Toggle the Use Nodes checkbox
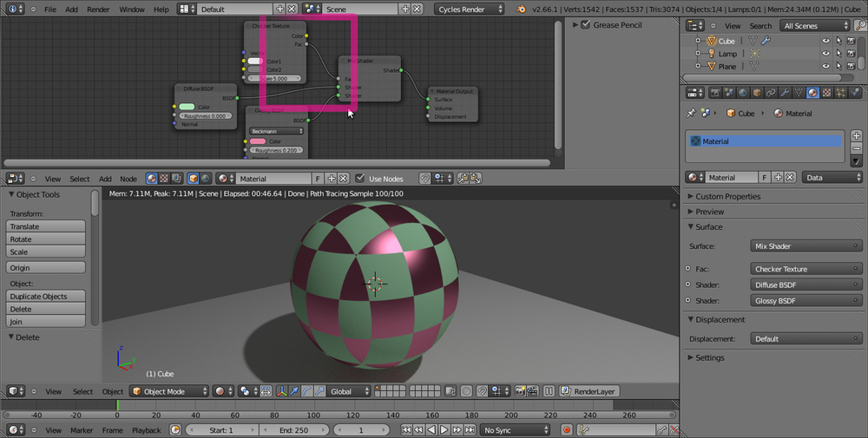The width and height of the screenshot is (868, 438). (x=360, y=179)
